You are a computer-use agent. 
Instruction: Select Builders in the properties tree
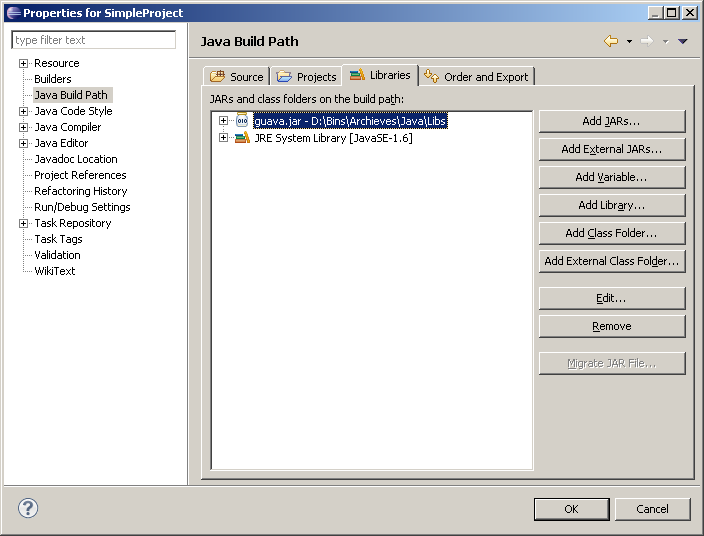[53, 79]
